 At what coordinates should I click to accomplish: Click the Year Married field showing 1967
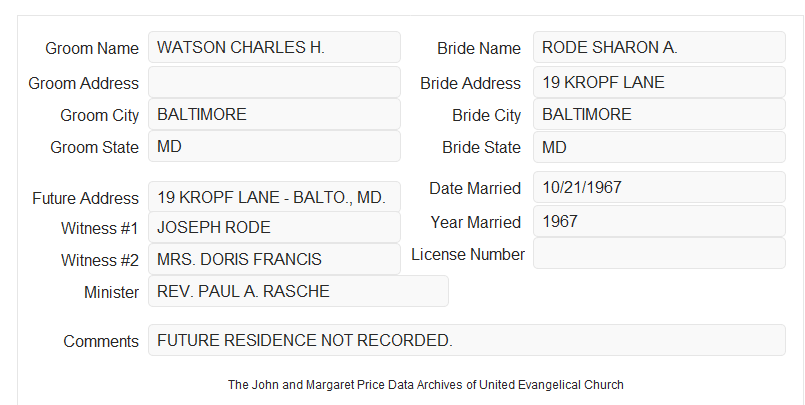659,221
